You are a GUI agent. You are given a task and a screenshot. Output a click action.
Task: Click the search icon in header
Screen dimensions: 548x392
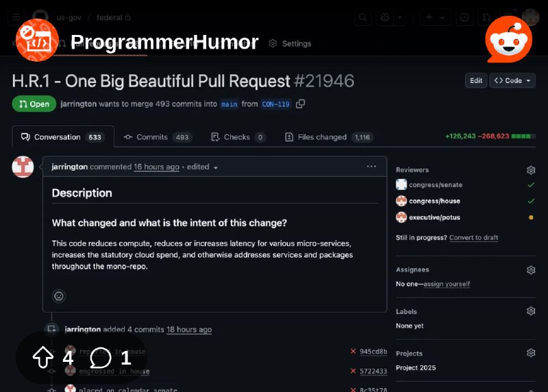point(363,17)
